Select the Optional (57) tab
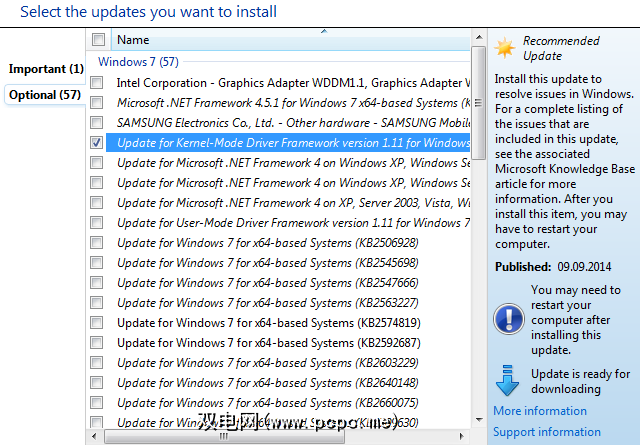Screen dimensions: 640x445 [x=45, y=95]
